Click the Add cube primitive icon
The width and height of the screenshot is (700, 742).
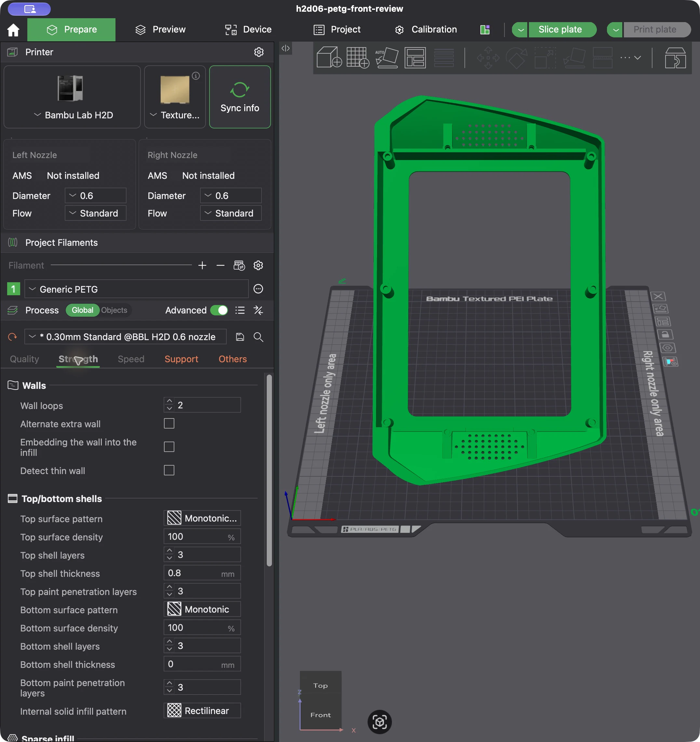[329, 58]
